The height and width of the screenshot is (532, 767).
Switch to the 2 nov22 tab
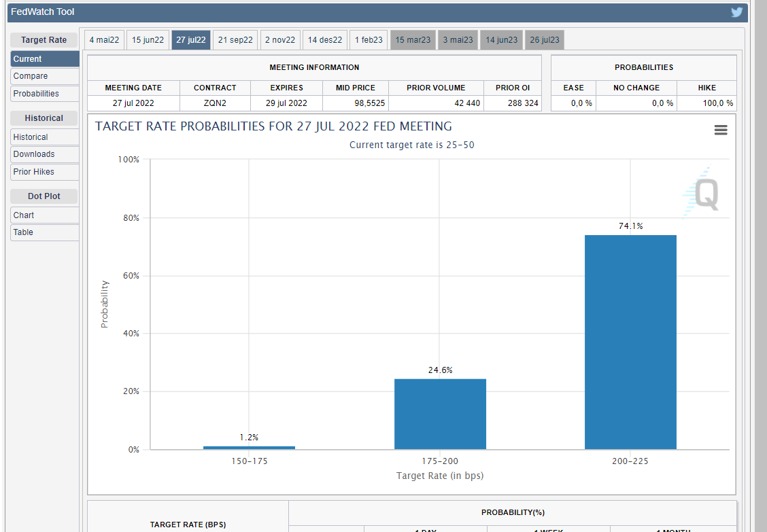point(279,40)
